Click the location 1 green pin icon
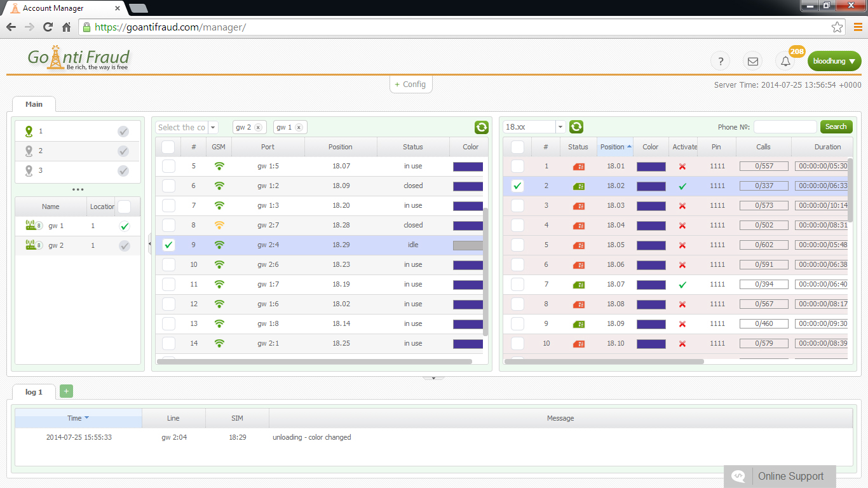 [29, 131]
